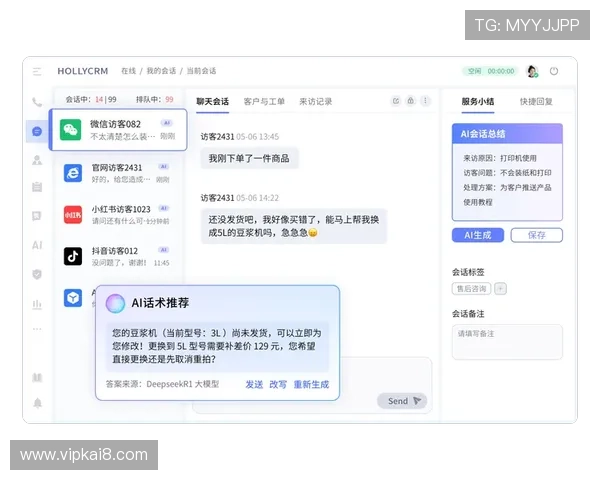Click 在线 breadcrumb
This screenshot has height=480, width=600.
click(129, 71)
